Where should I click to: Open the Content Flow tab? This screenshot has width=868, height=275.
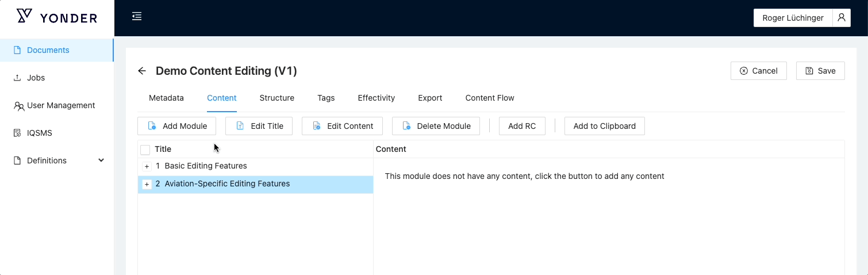click(x=489, y=98)
